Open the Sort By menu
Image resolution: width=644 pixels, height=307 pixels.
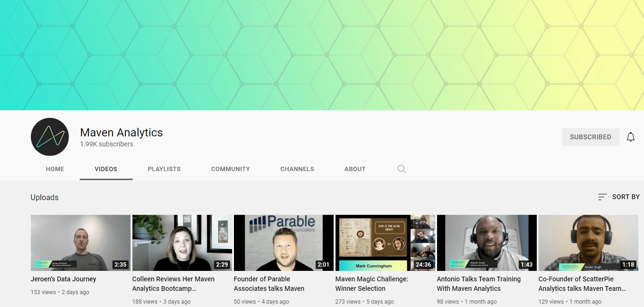(x=619, y=197)
